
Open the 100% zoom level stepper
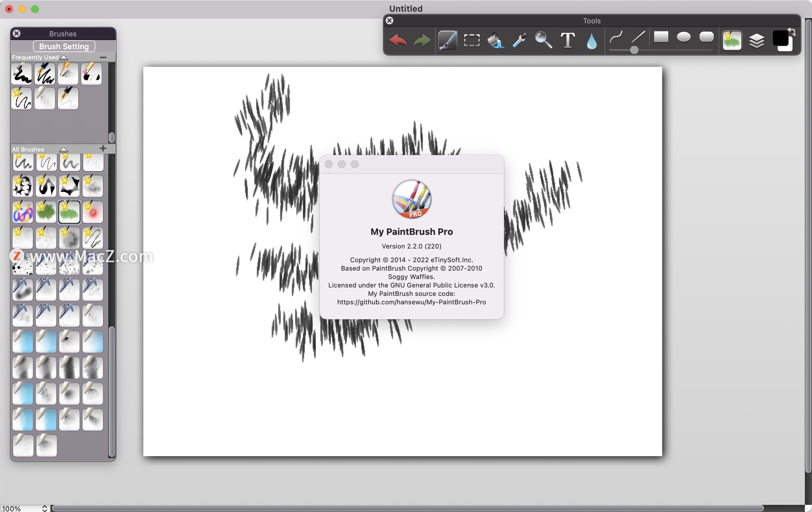[x=44, y=508]
